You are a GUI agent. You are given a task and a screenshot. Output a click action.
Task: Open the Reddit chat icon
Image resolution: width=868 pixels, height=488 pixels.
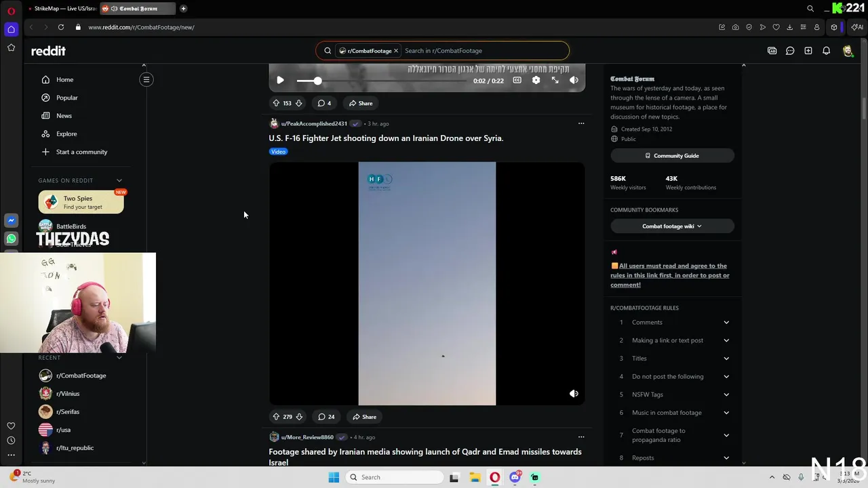(x=790, y=51)
